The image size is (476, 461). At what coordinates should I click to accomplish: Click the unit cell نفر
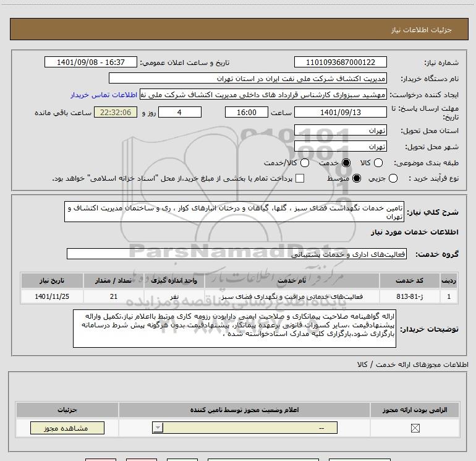coord(174,296)
